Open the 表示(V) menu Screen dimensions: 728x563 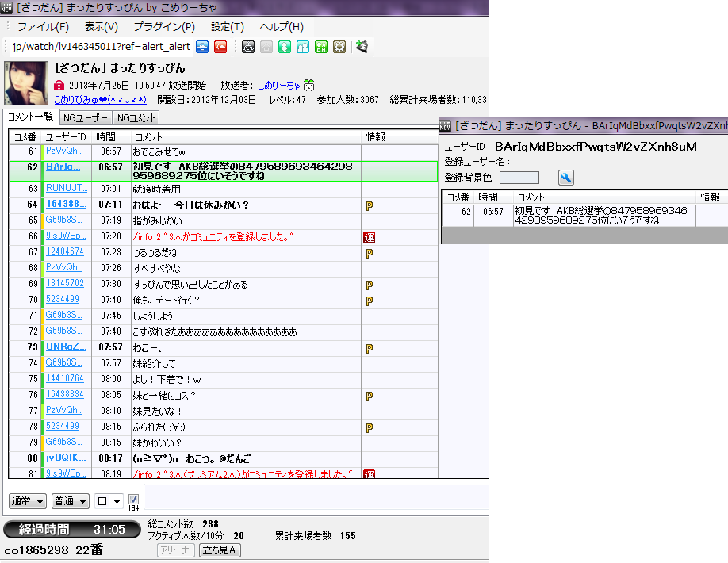click(102, 27)
